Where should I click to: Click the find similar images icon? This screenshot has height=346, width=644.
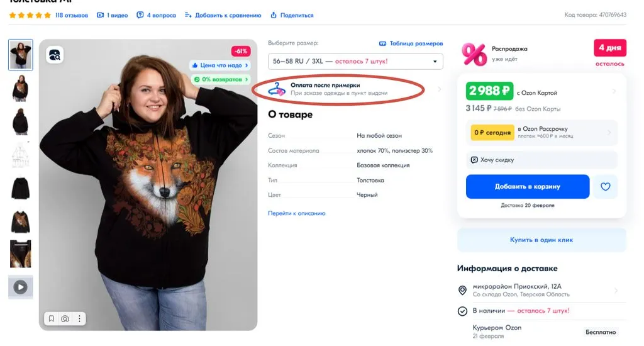[55, 55]
